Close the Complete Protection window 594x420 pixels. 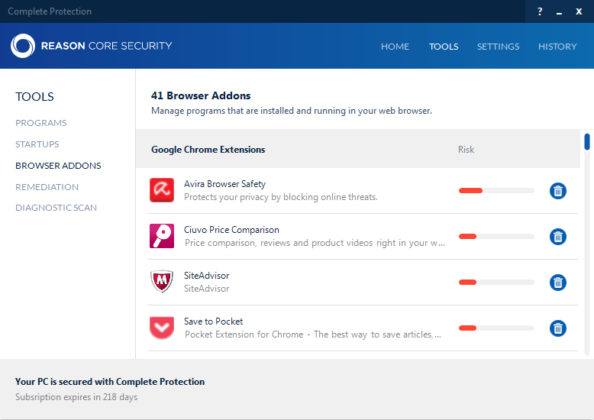tap(579, 11)
